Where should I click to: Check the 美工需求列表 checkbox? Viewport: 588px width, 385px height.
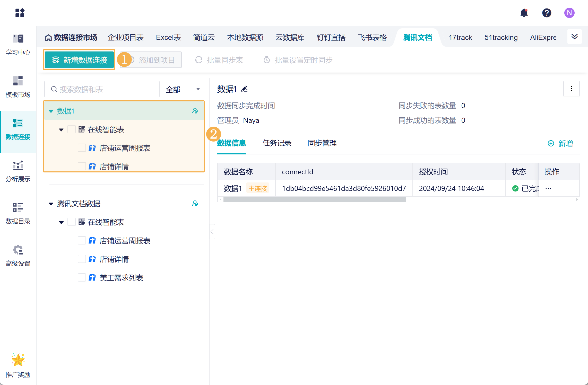point(82,278)
